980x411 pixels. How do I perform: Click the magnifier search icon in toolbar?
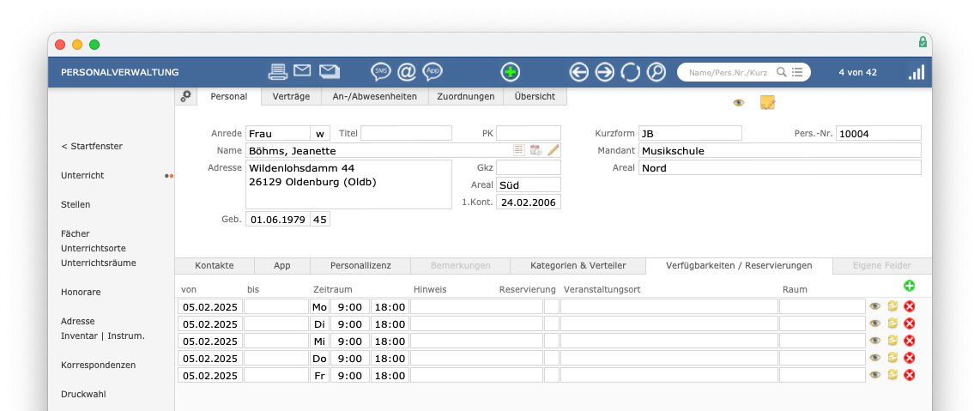656,72
